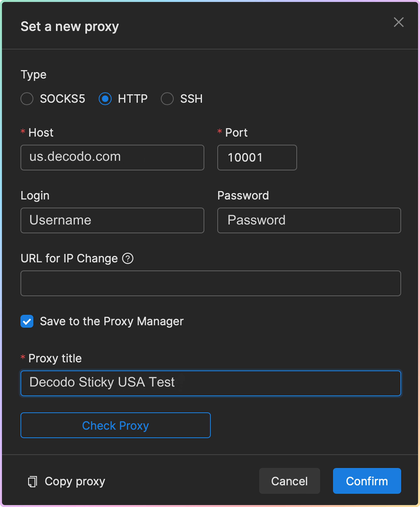Click into the Password field
Viewport: 420px width, 507px height.
coord(309,220)
